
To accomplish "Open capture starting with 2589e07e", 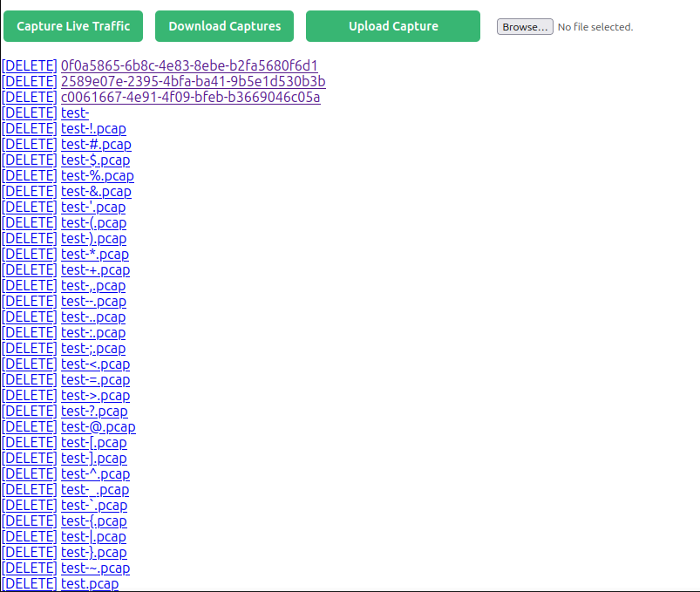I will click(x=193, y=81).
